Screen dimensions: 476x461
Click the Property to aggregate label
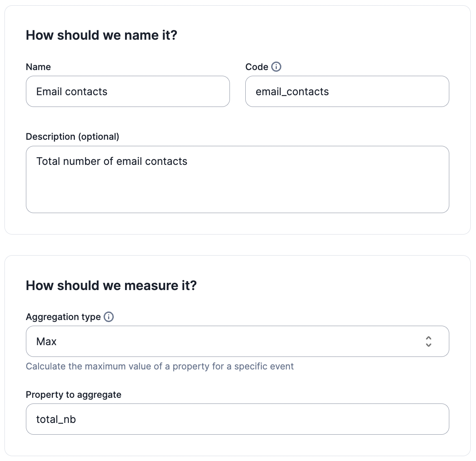74,395
